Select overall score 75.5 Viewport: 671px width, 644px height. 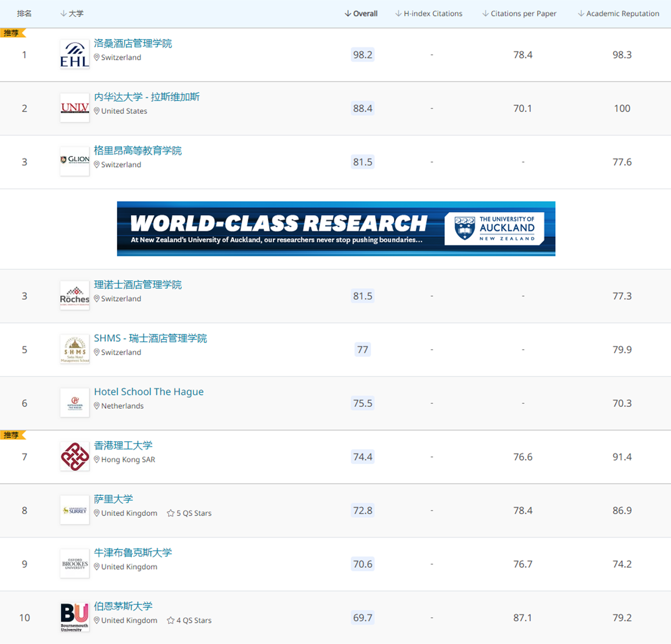362,403
